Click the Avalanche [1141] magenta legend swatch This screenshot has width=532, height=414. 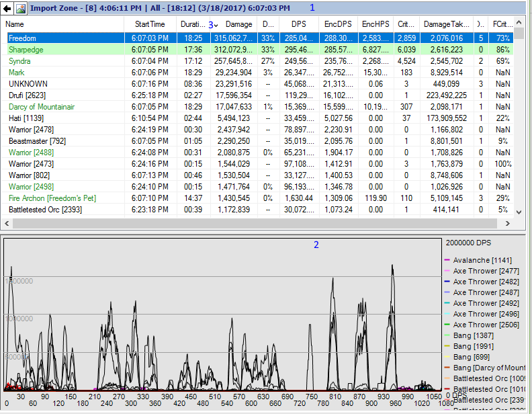pos(447,260)
